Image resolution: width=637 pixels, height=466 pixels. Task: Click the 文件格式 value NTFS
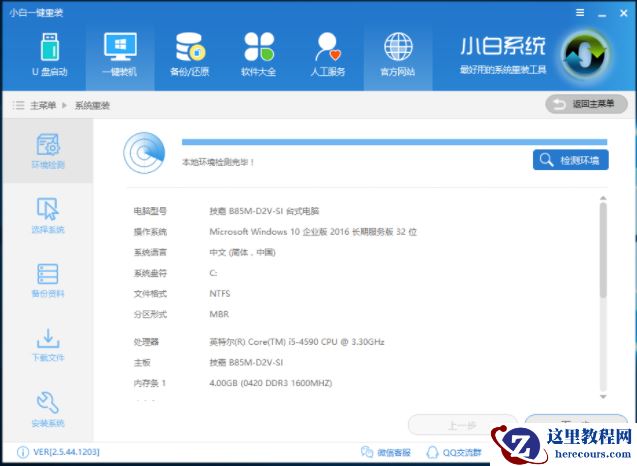[x=220, y=293]
